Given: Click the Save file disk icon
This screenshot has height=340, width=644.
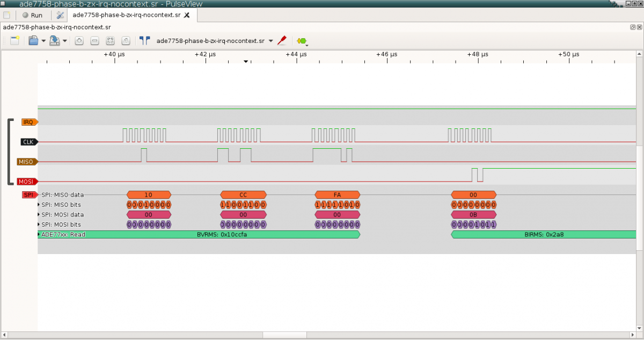Looking at the screenshot, I should (x=54, y=40).
